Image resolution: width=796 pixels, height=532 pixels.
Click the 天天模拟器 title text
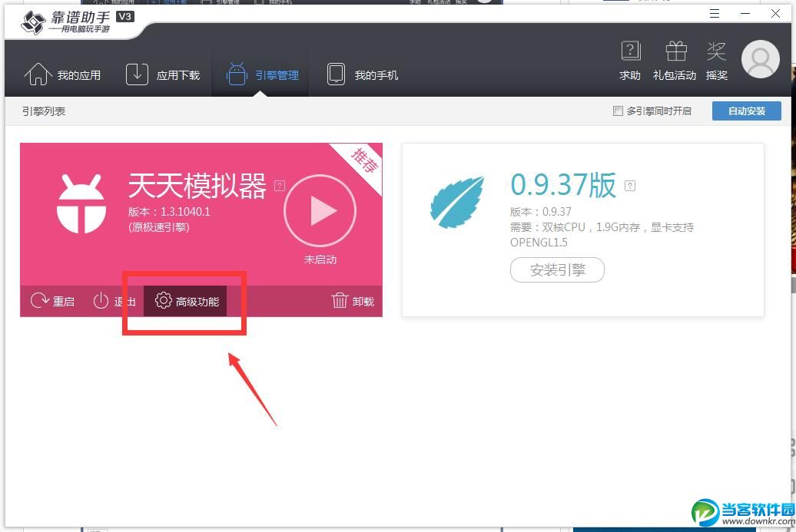pos(197,186)
